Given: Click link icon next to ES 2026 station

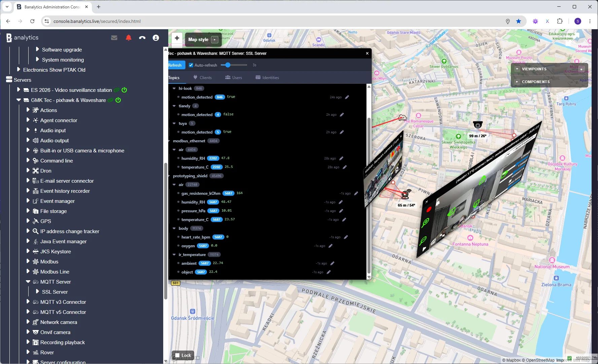Looking at the screenshot, I should 116,90.
